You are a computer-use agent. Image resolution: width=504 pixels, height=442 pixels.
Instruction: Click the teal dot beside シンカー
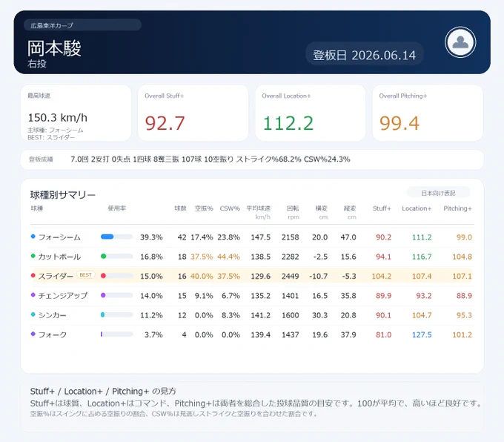(33, 314)
